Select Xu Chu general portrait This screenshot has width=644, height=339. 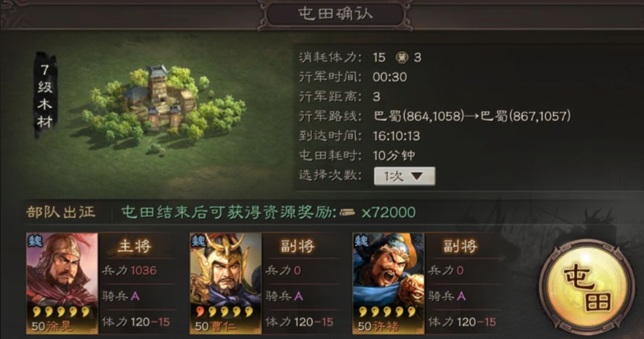pyautogui.click(x=389, y=283)
